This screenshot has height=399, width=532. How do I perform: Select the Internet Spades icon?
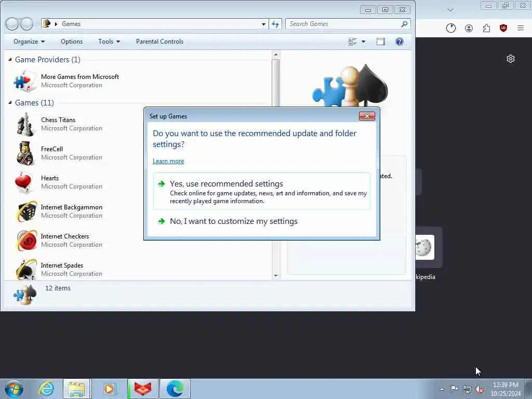(26, 270)
